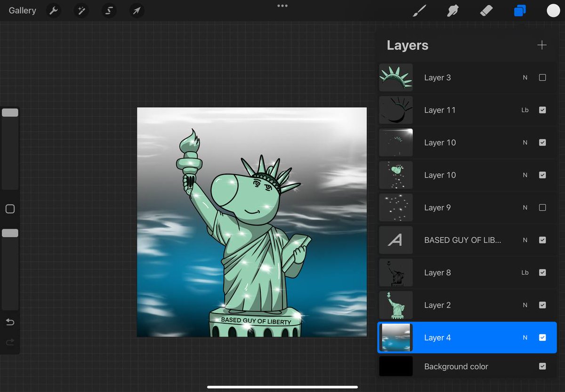Screen dimensions: 565x392
Task: Hide the glow Layer 10 with white corner thumbnail
Action: (542, 143)
